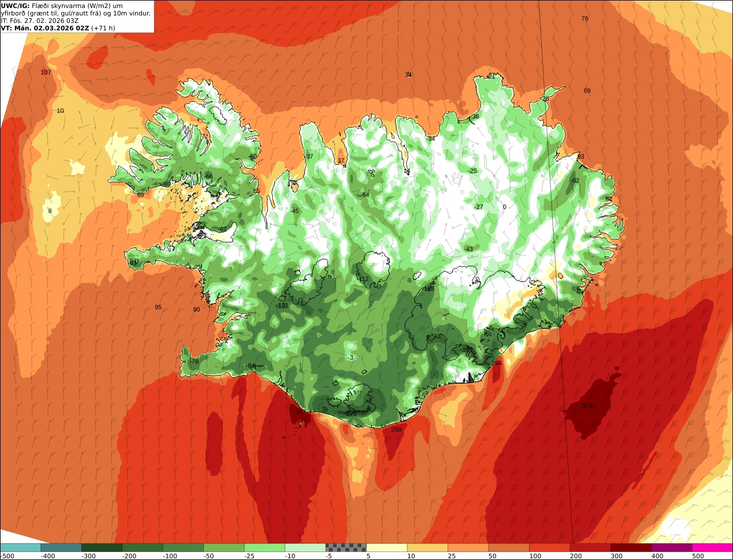The image size is (733, 560).
Task: Click the "107" value on the map
Action: pyautogui.click(x=46, y=72)
